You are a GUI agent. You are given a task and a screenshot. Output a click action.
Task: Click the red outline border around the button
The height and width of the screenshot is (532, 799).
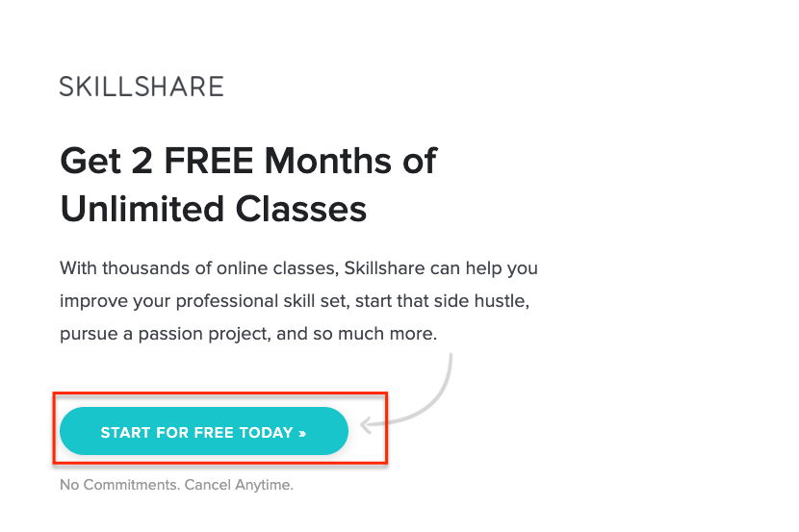tap(220, 393)
